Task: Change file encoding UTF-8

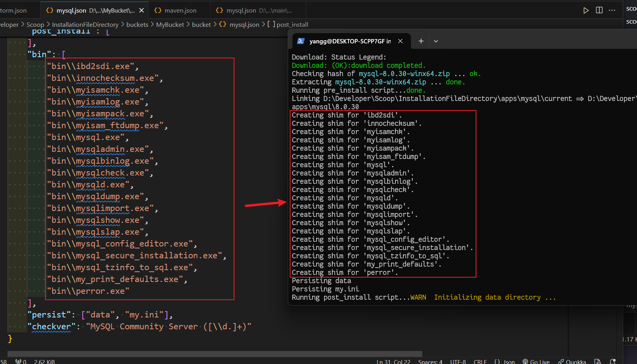Action: pyautogui.click(x=458, y=362)
